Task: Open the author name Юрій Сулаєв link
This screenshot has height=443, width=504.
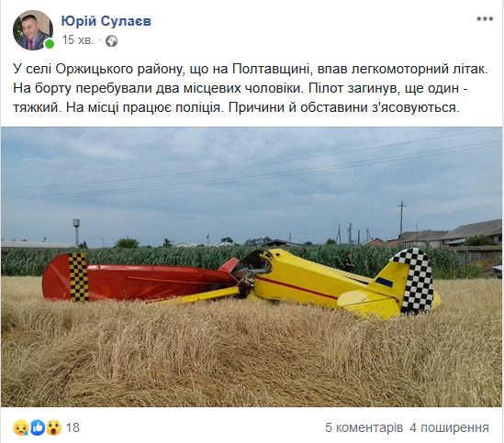Action: 106,21
